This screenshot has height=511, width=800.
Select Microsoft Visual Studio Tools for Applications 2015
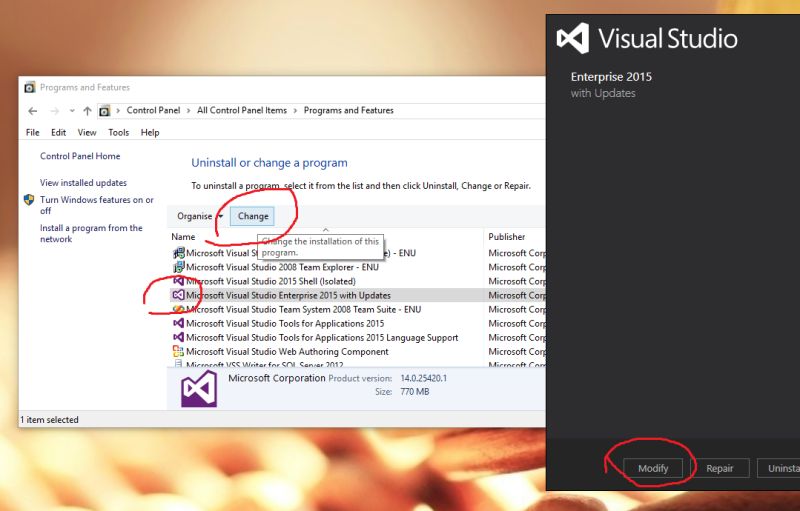point(285,323)
